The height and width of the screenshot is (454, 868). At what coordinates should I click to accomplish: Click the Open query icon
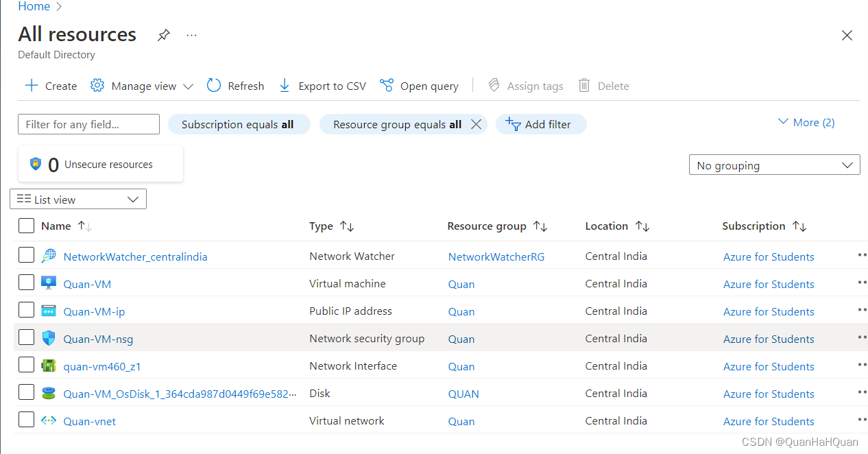point(387,85)
